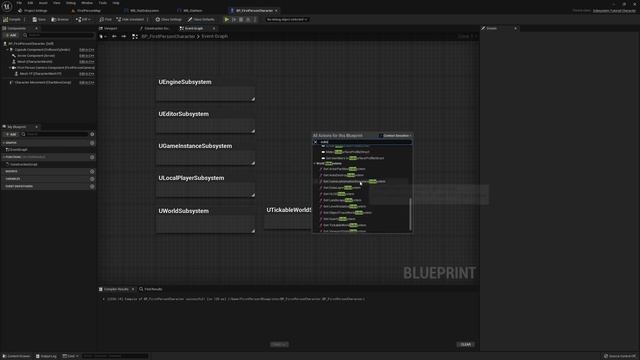Open the debug object selection dropdown
Image resolution: width=640 pixels, height=360 pixels.
[x=287, y=19]
